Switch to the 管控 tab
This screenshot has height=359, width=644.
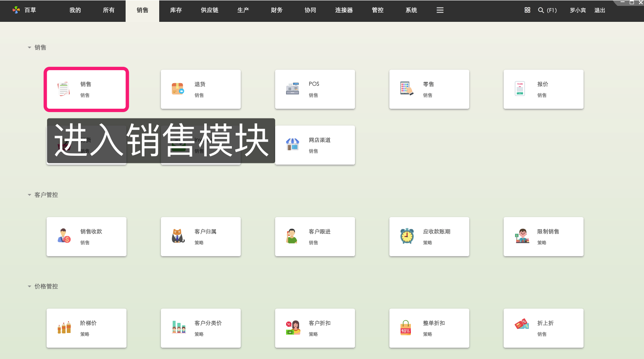[x=378, y=10]
